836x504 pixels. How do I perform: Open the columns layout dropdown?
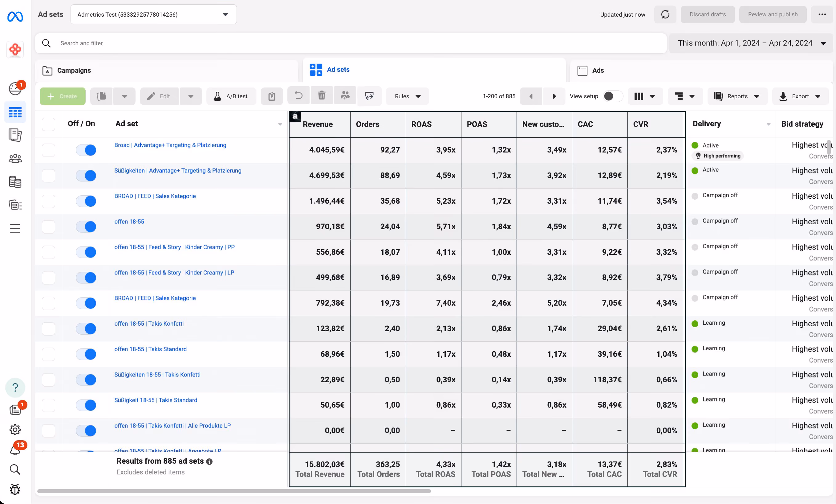pos(645,96)
